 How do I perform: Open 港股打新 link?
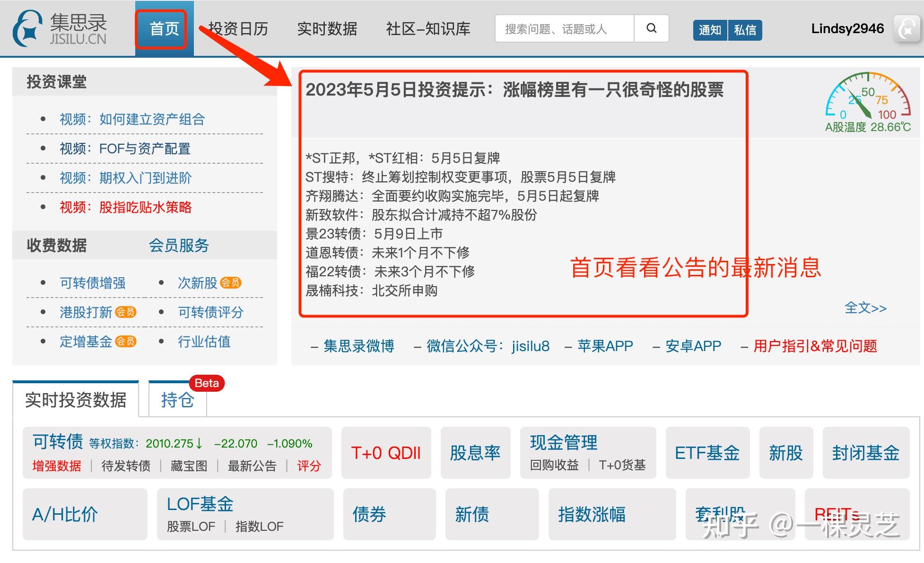tap(86, 312)
